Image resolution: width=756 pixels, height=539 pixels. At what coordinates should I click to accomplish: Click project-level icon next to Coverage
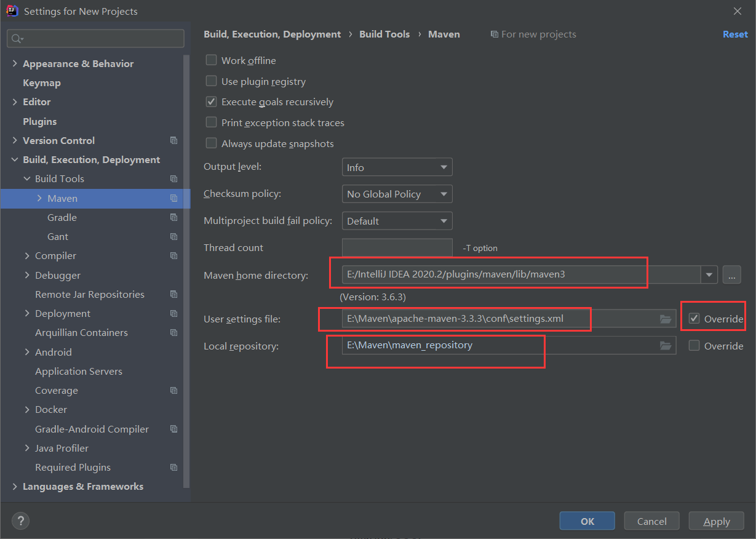click(x=173, y=390)
